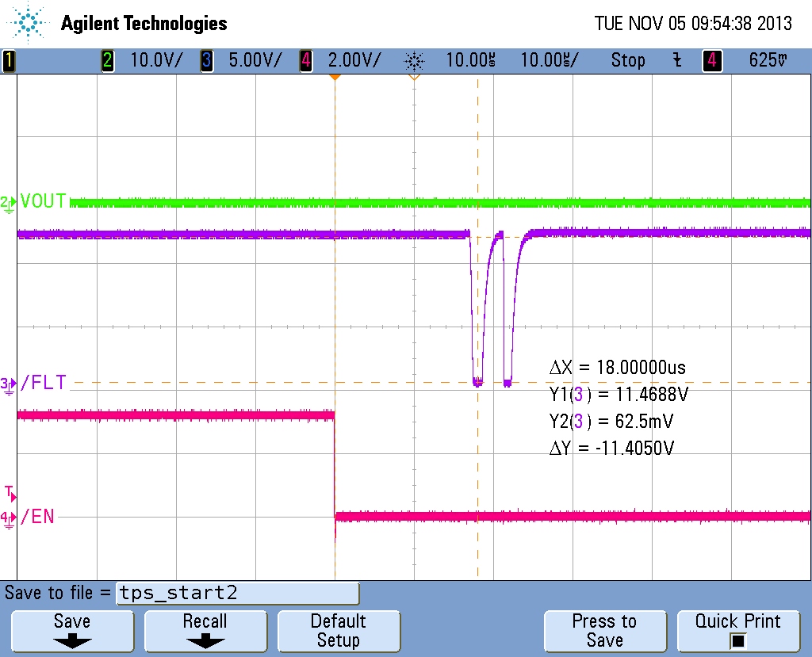Click the trigger level T marker
The image size is (812, 657).
[10, 494]
